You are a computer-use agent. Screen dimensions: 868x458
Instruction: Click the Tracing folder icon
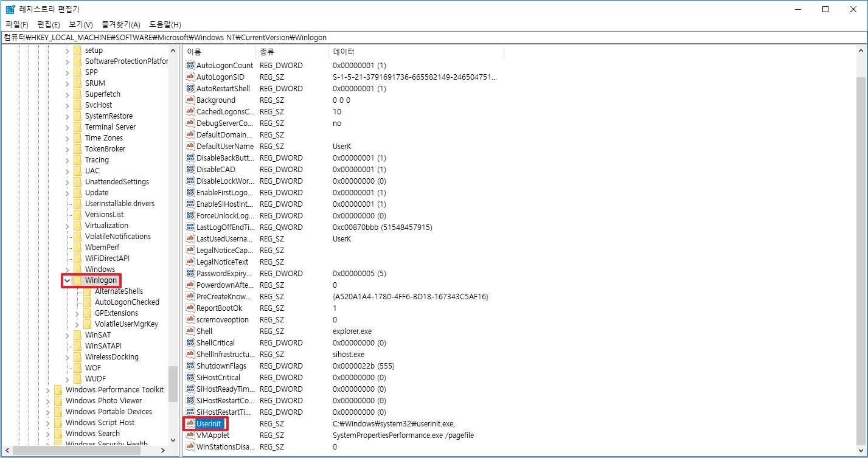(77, 159)
